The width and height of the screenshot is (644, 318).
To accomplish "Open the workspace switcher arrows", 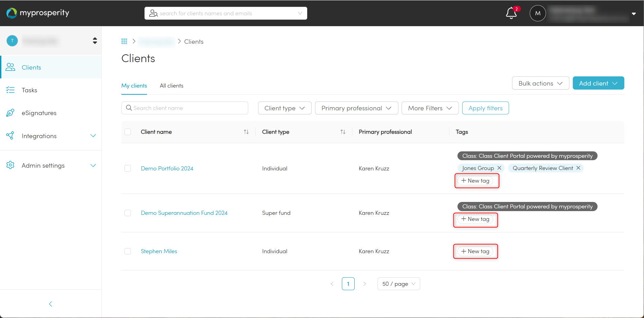I will coord(95,41).
